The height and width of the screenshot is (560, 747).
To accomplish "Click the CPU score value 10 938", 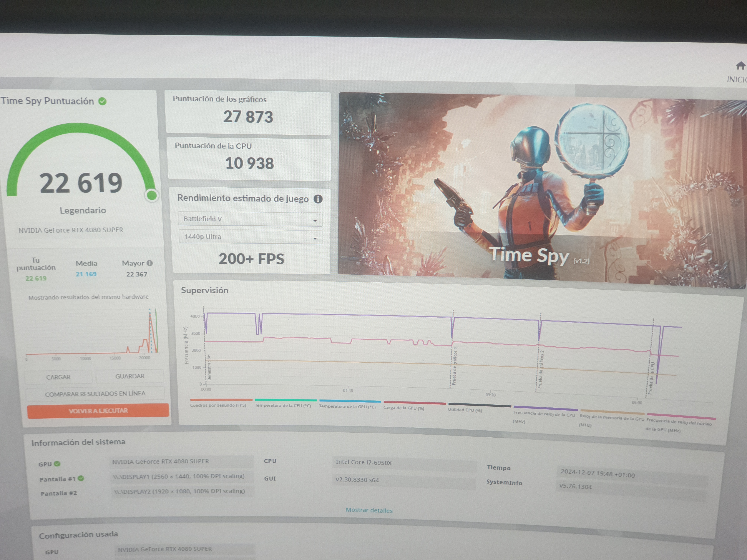I will tap(250, 163).
